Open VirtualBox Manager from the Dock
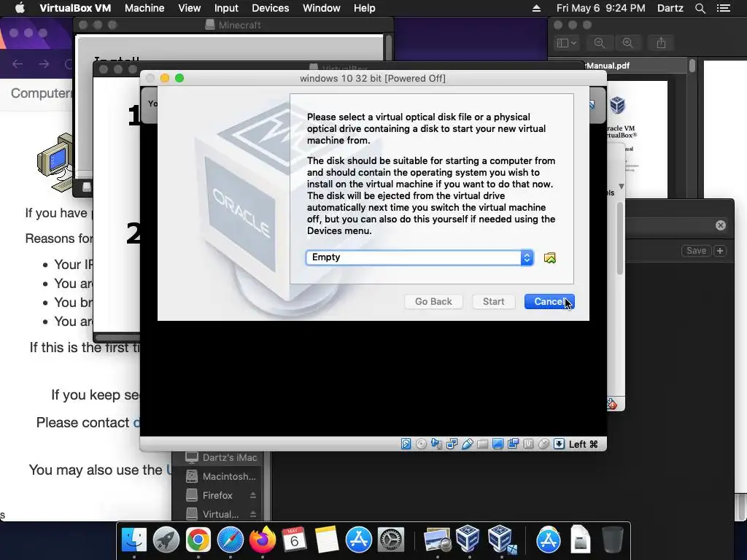Image resolution: width=747 pixels, height=560 pixels. tap(468, 540)
